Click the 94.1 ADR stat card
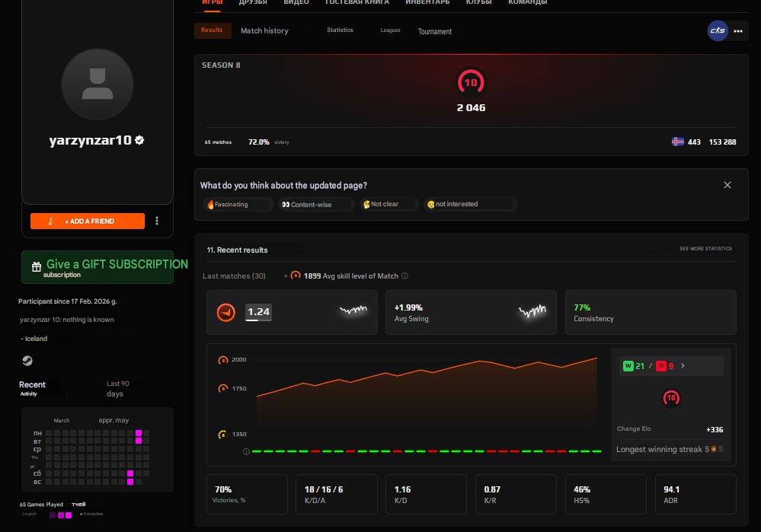 pos(695,494)
